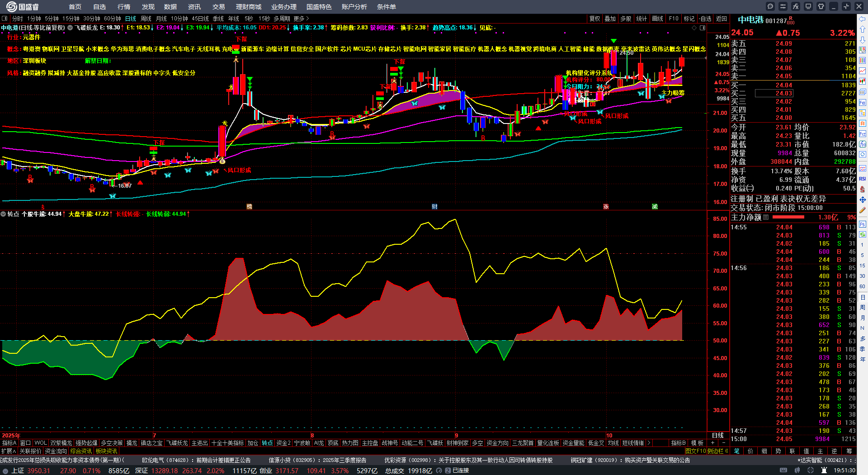Click the down arrow in right sidebar
The height and width of the screenshot is (475, 868).
[x=863, y=40]
